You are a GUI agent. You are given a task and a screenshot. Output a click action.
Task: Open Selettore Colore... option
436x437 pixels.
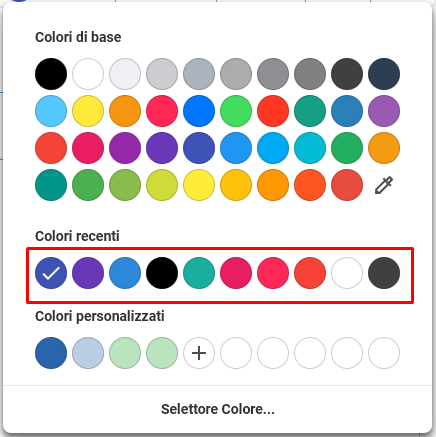[218, 409]
